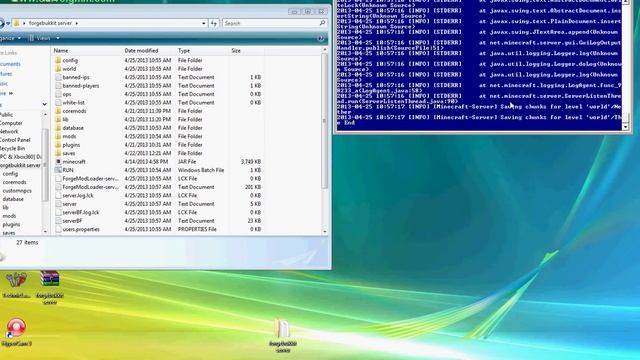Sort files by Type column
Viewport: 640px width, 360px height.
(x=184, y=51)
